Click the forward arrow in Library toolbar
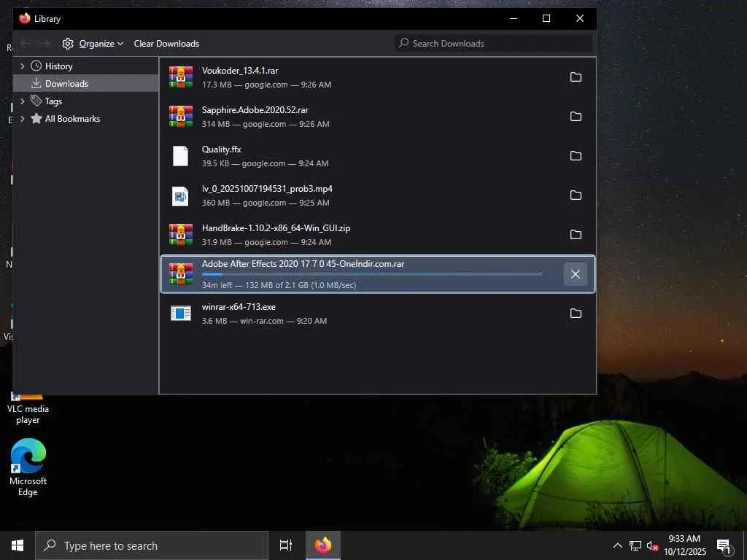The height and width of the screenshot is (560, 747). (x=44, y=44)
